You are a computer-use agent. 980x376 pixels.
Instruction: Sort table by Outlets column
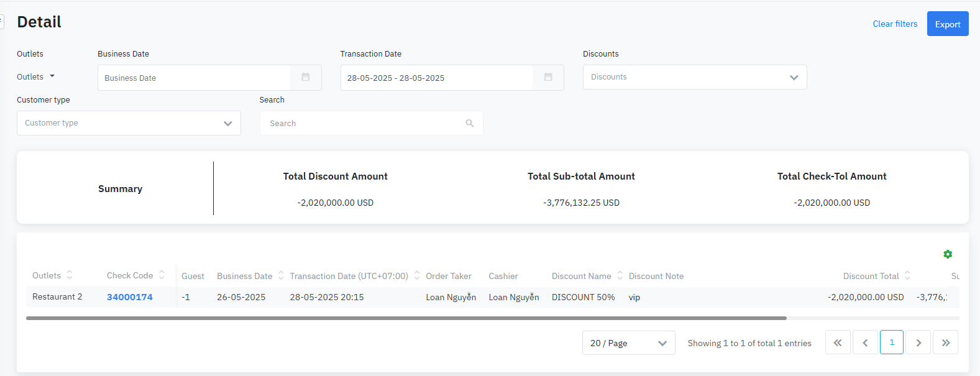pyautogui.click(x=70, y=275)
